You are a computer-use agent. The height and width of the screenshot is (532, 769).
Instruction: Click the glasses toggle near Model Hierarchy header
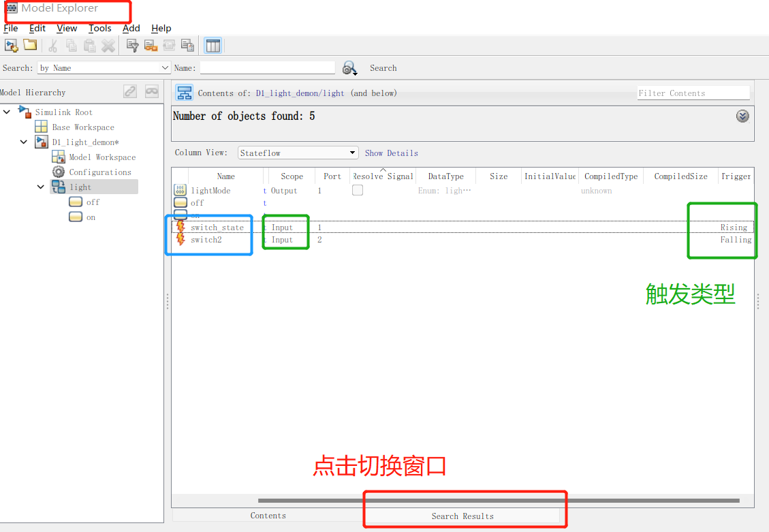pyautogui.click(x=151, y=91)
